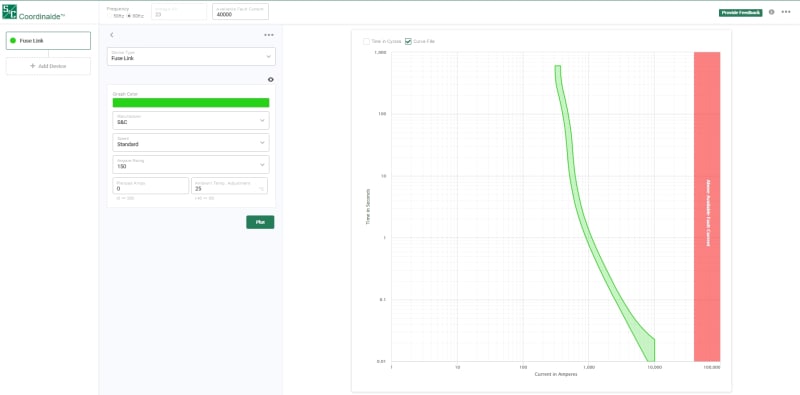Click the Add Device button
This screenshot has width=800, height=395.
click(x=48, y=66)
